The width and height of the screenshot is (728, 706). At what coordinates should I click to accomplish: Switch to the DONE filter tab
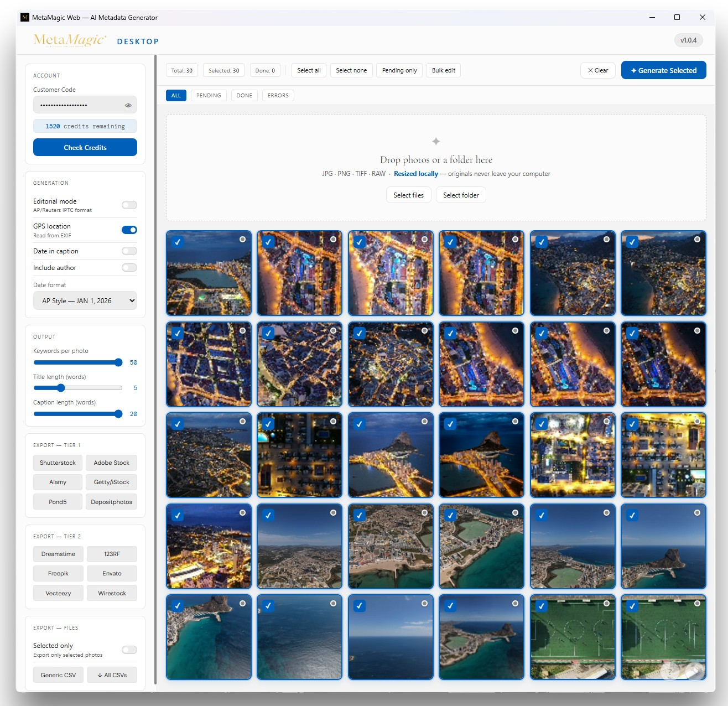click(x=245, y=96)
